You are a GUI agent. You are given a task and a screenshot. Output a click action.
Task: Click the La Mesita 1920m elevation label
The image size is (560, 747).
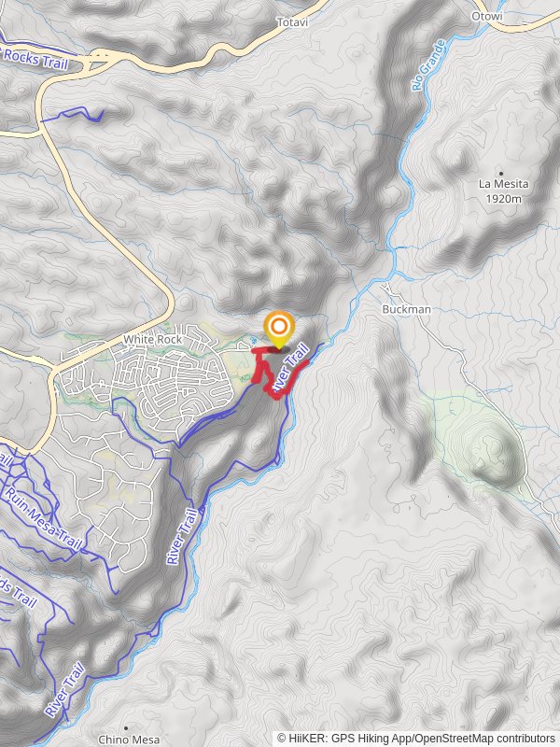click(503, 191)
